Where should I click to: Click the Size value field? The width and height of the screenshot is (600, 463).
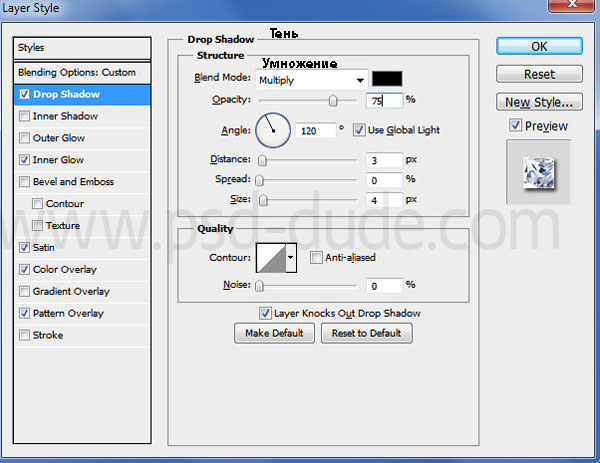384,200
